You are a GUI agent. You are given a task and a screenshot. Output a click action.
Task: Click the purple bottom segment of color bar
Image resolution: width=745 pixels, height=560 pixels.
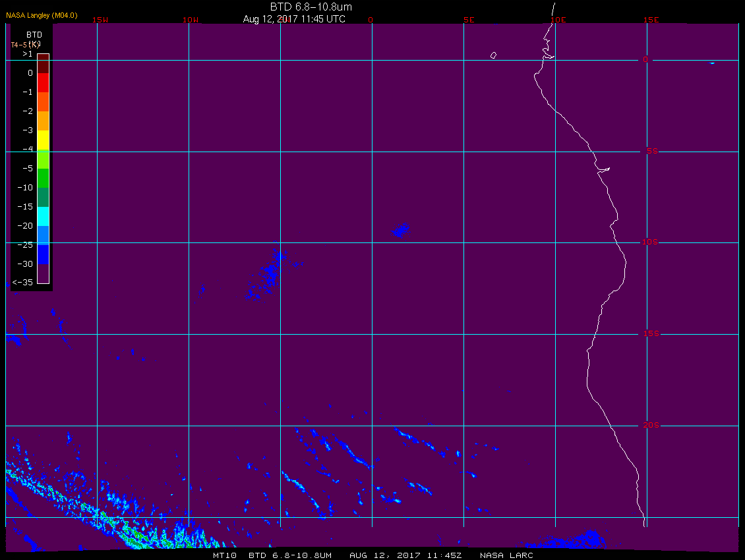pyautogui.click(x=44, y=273)
